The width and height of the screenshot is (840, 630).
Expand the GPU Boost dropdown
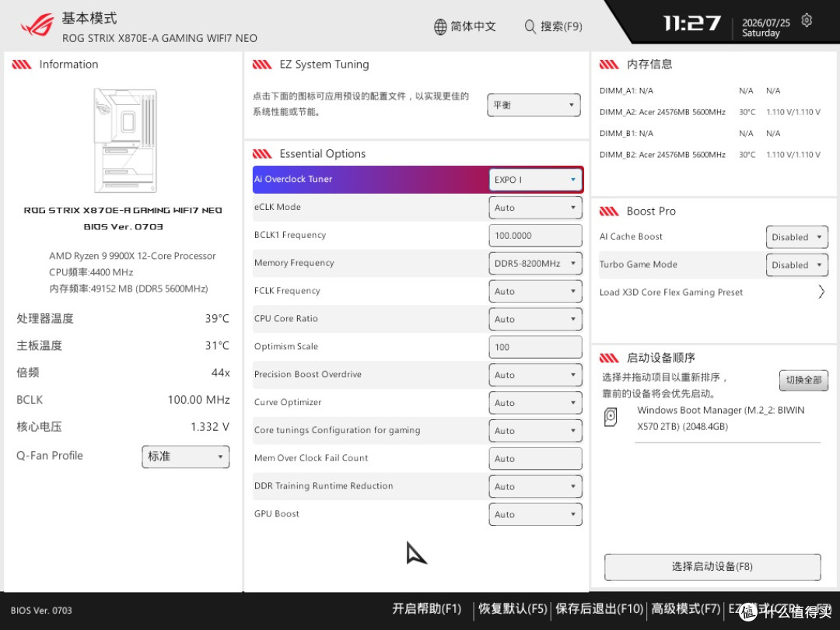536,514
